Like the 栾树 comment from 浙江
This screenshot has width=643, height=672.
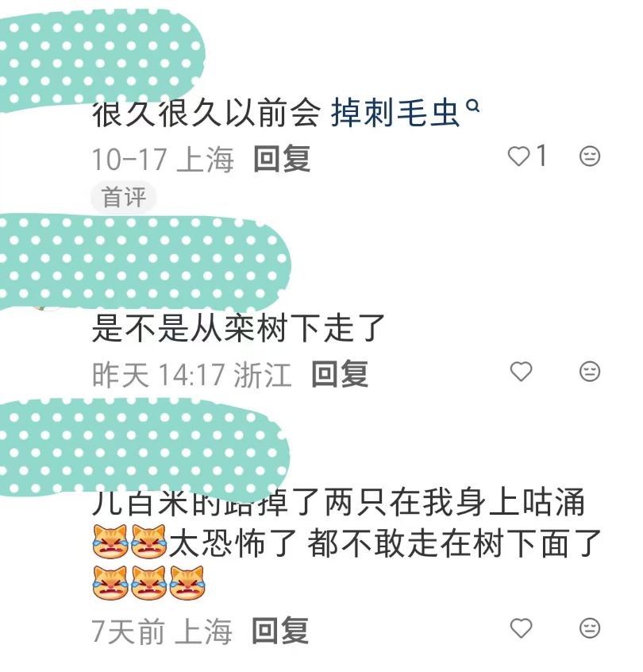(521, 371)
